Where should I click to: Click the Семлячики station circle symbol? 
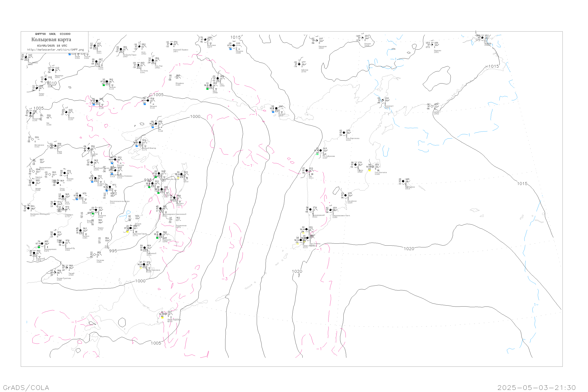[x=346, y=195]
